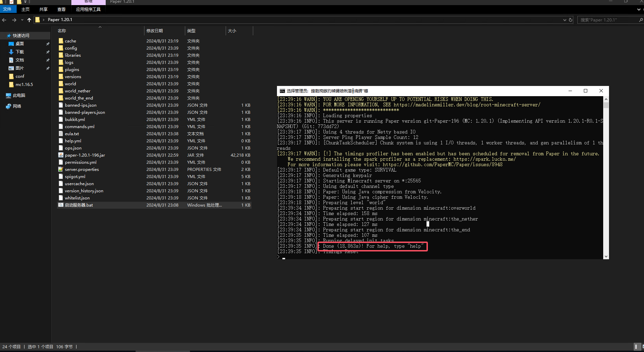
Task: Select the eula.txt file icon
Action: pos(61,134)
